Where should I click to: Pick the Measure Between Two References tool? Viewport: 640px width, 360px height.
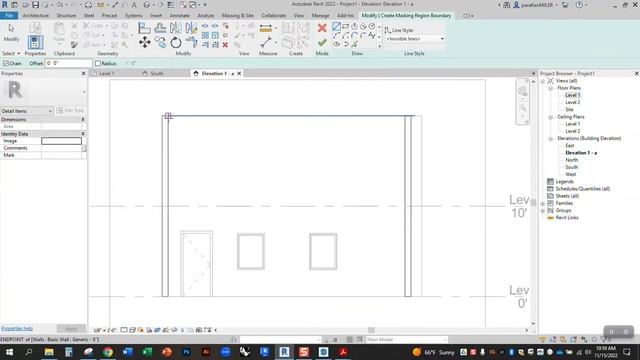[266, 42]
